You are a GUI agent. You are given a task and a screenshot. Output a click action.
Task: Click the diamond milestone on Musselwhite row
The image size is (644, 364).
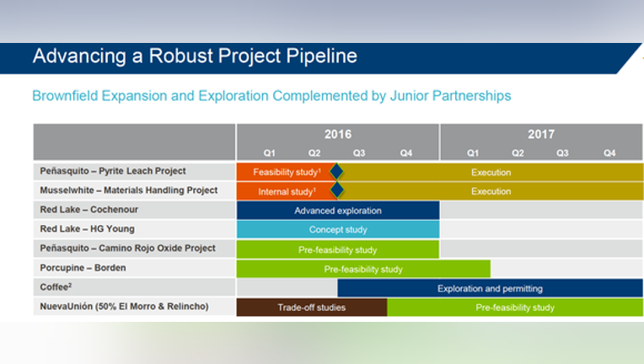tap(337, 190)
